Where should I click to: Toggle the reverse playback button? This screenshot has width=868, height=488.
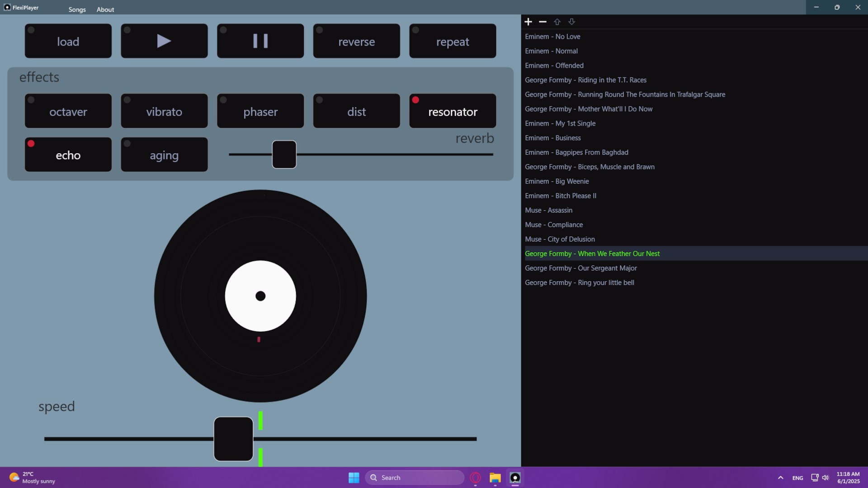pyautogui.click(x=356, y=41)
